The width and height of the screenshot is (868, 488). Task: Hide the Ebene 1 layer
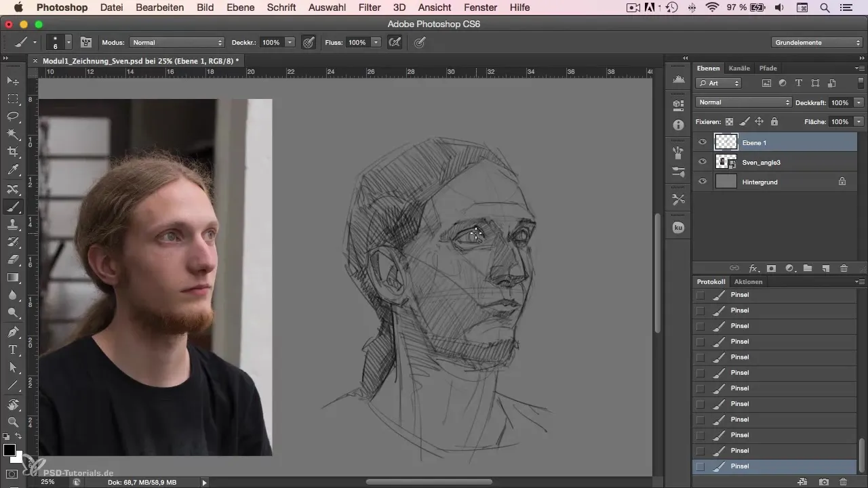(x=703, y=142)
